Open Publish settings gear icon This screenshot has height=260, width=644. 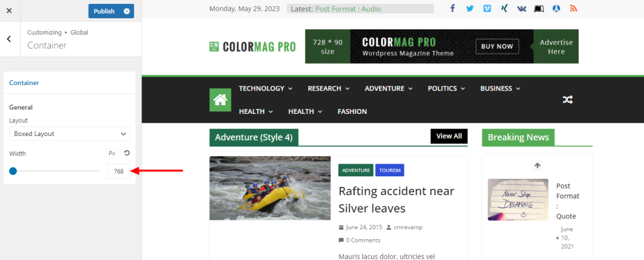tap(126, 11)
